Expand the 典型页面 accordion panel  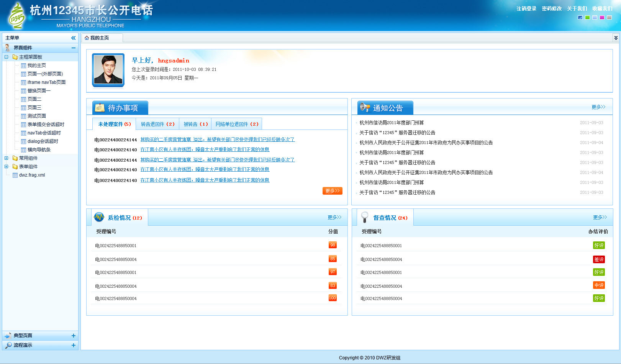(x=73, y=336)
